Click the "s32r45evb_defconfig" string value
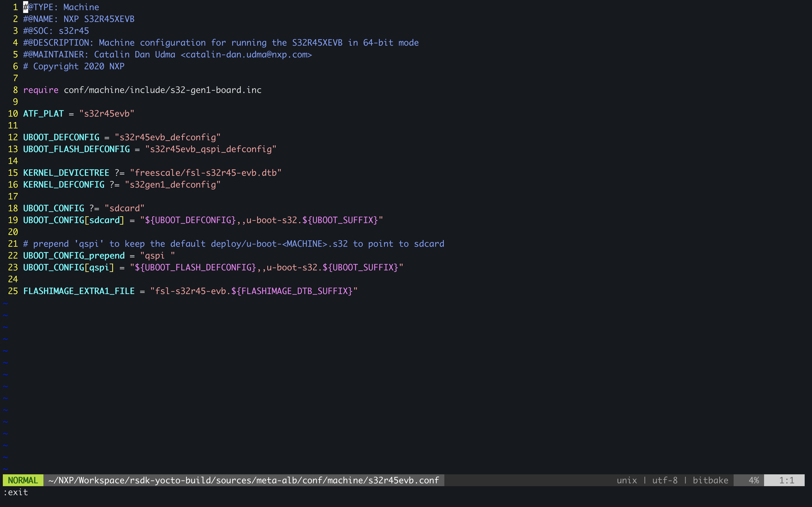The image size is (812, 507). click(167, 137)
